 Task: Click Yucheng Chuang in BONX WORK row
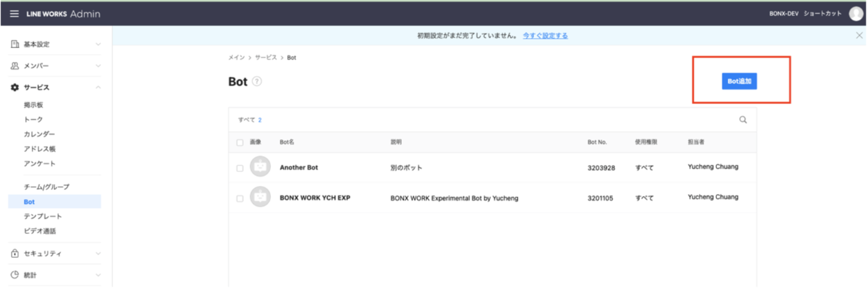(x=712, y=196)
